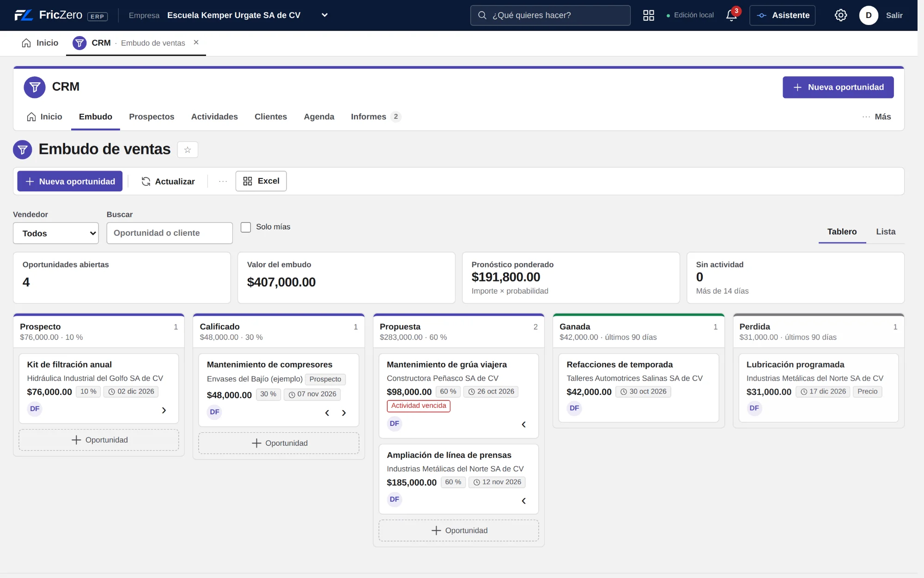Move Mantenimiento de grúa viajera back a stage
Screen dimensions: 924x578
(x=523, y=424)
